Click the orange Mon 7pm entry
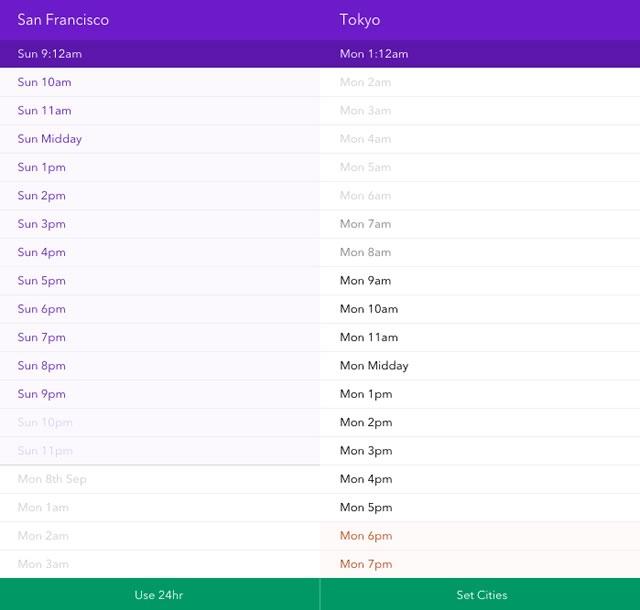This screenshot has height=610, width=640. click(480, 564)
